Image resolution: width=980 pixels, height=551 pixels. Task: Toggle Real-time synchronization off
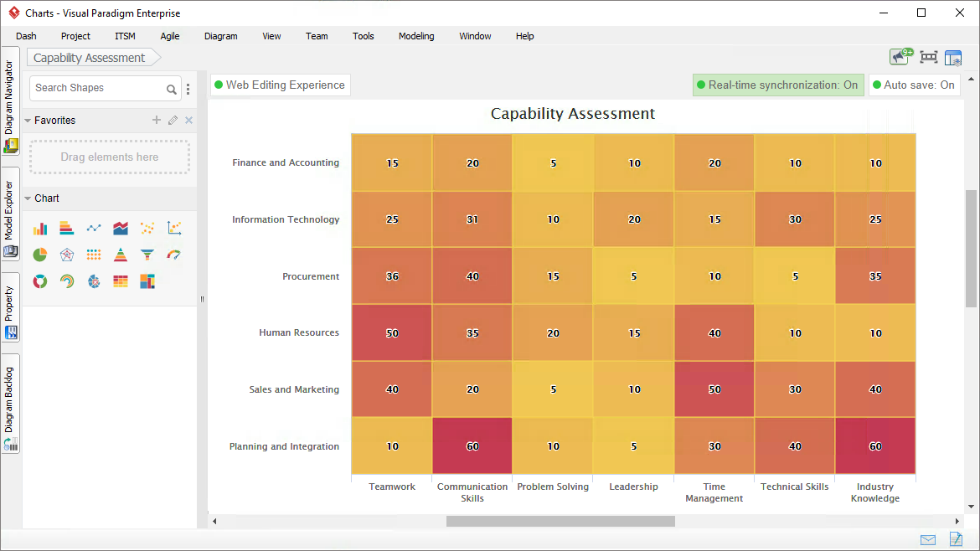(x=776, y=85)
